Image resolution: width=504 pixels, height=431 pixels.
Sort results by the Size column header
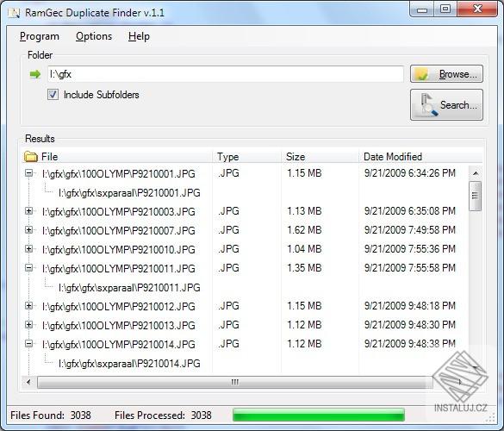pyautogui.click(x=320, y=157)
